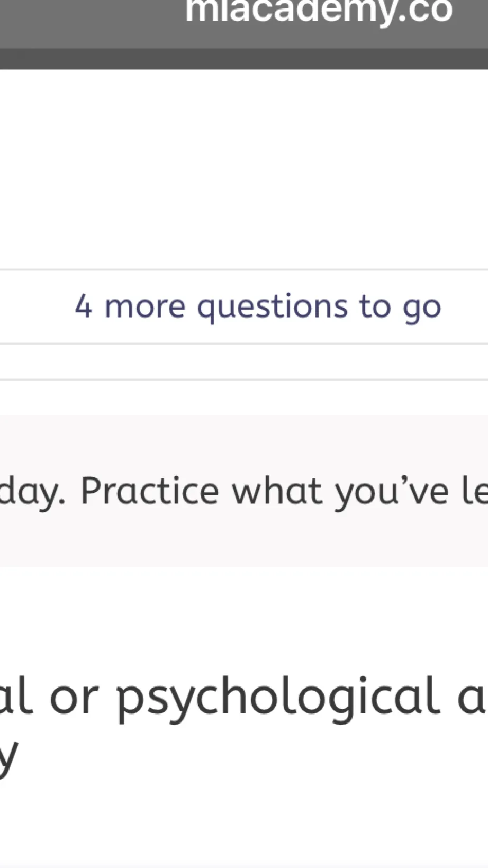The width and height of the screenshot is (488, 868).
Task: Click the empty strip between the two divider lines
Action: click(x=243, y=361)
